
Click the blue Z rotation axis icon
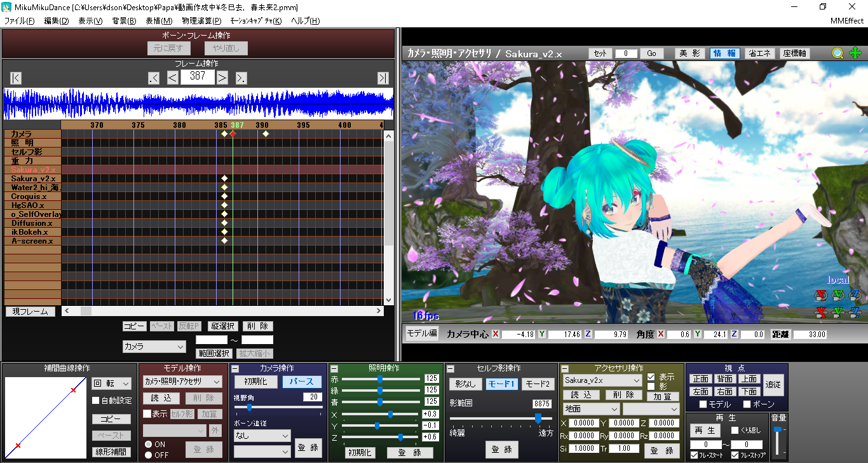tap(855, 295)
